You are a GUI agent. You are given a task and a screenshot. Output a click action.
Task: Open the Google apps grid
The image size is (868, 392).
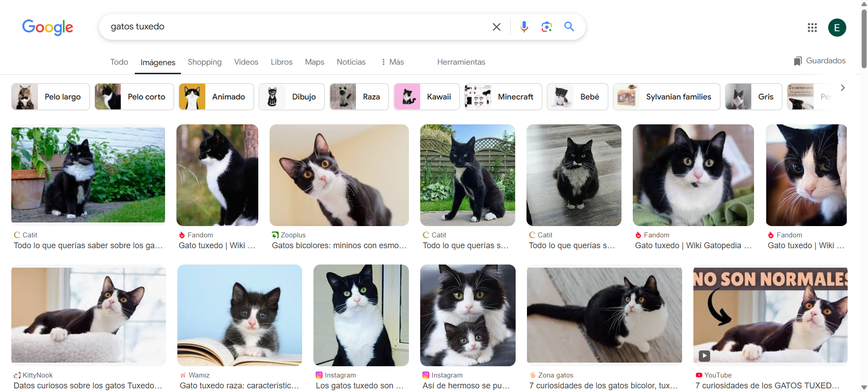coord(812,28)
